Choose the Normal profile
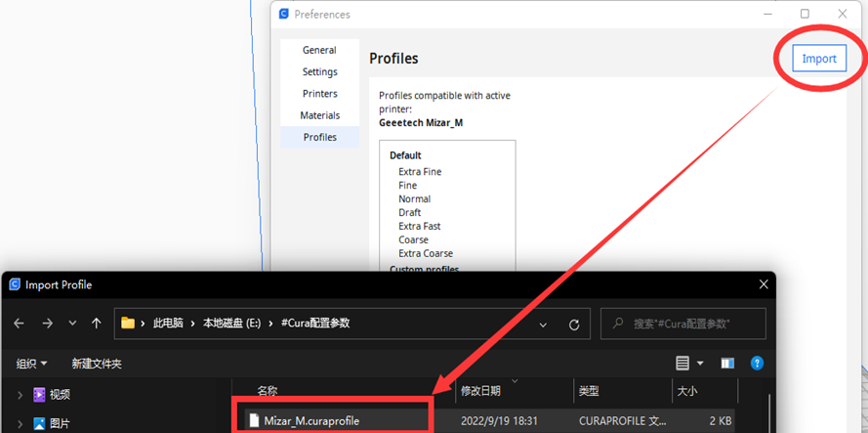This screenshot has height=433, width=868. (414, 198)
